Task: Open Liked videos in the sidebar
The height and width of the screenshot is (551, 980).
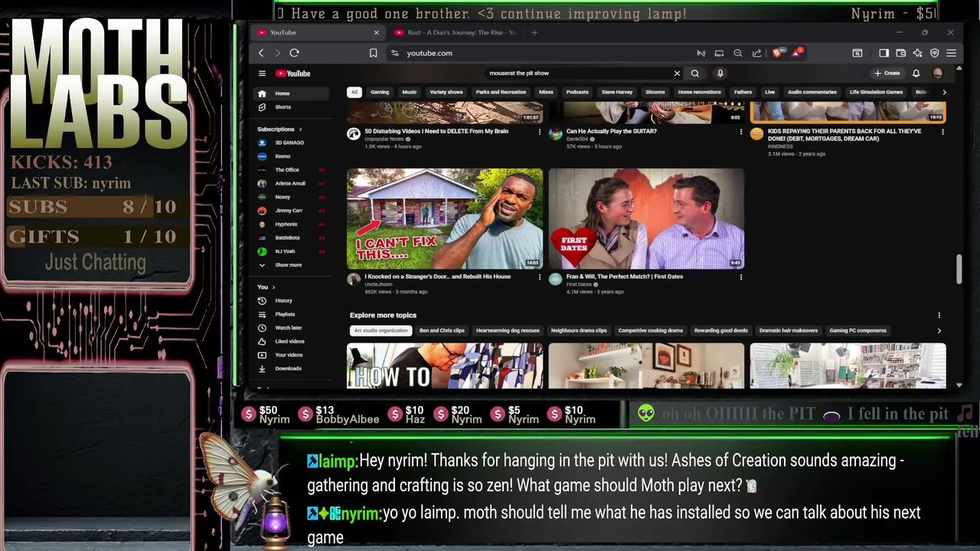Action: tap(289, 341)
